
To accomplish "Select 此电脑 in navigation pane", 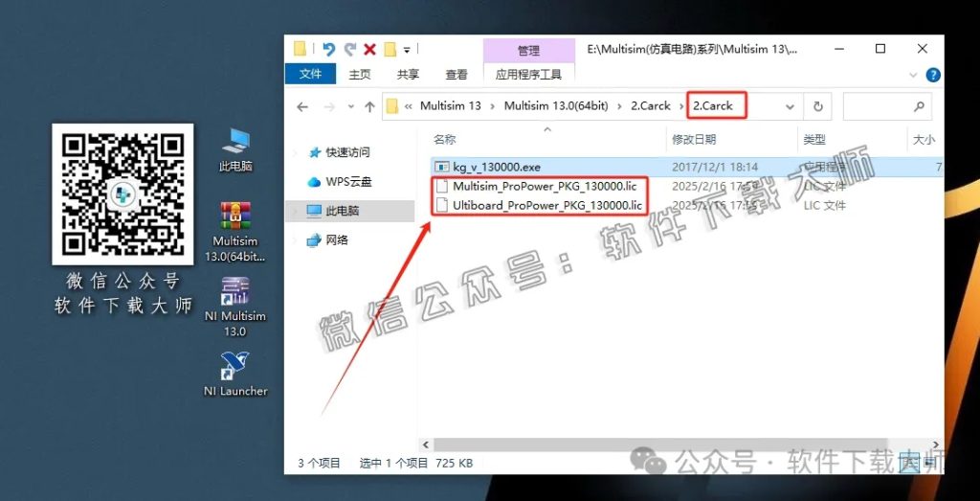I will pyautogui.click(x=342, y=212).
